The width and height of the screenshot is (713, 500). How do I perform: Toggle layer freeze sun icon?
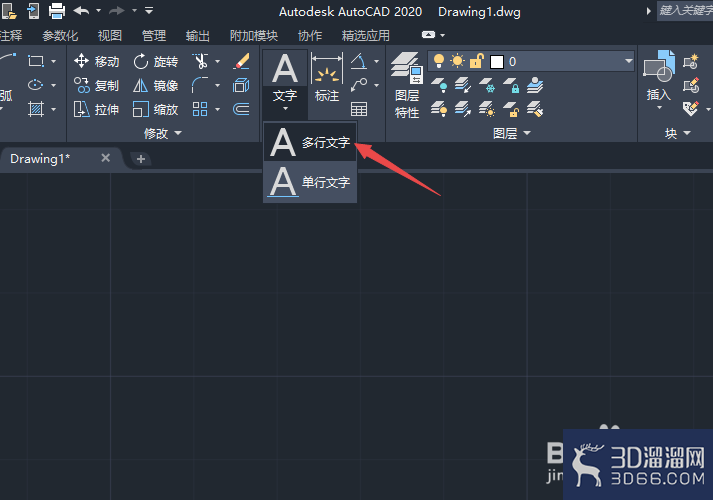coord(457,61)
